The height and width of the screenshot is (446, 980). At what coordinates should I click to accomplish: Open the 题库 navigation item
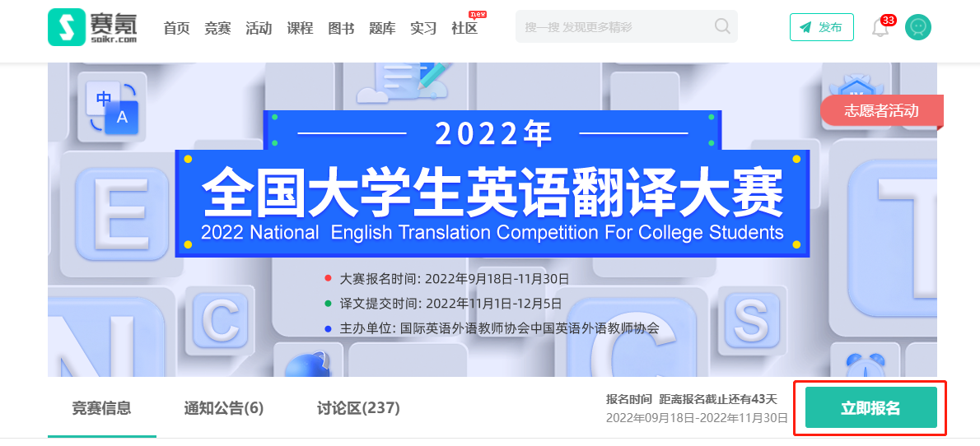(x=382, y=28)
